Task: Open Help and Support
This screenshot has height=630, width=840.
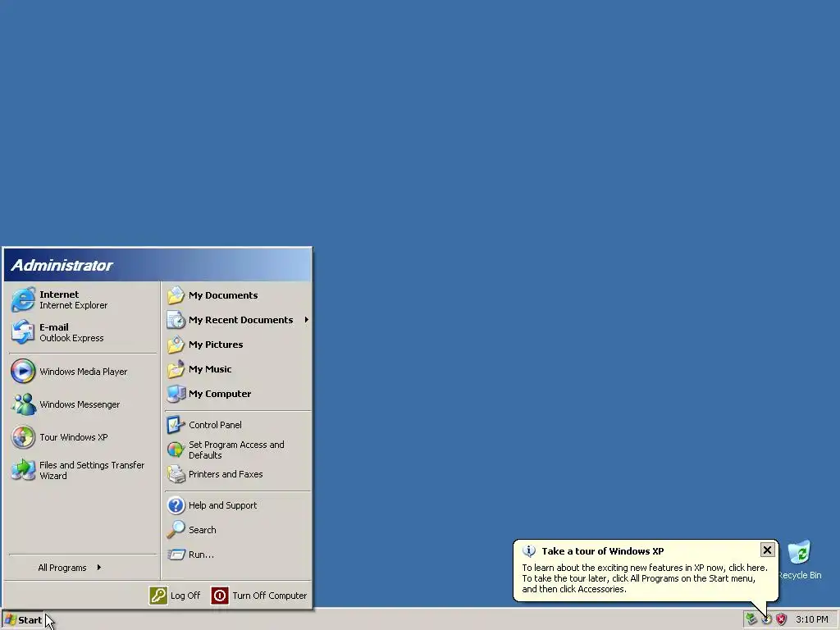Action: tap(238, 505)
